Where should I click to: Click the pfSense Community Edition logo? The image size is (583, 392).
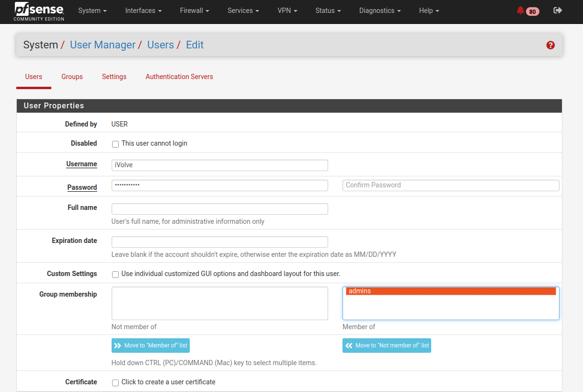[x=39, y=12]
